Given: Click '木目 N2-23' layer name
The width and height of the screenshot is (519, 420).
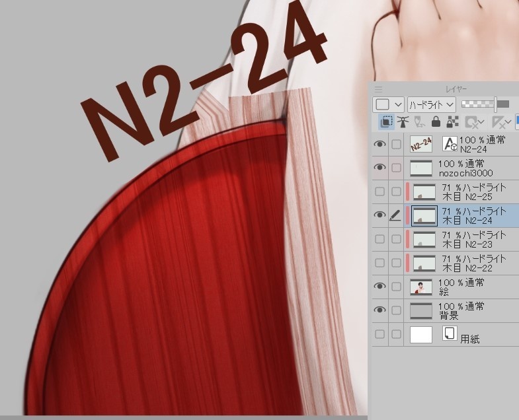Looking at the screenshot, I should click(x=467, y=244).
